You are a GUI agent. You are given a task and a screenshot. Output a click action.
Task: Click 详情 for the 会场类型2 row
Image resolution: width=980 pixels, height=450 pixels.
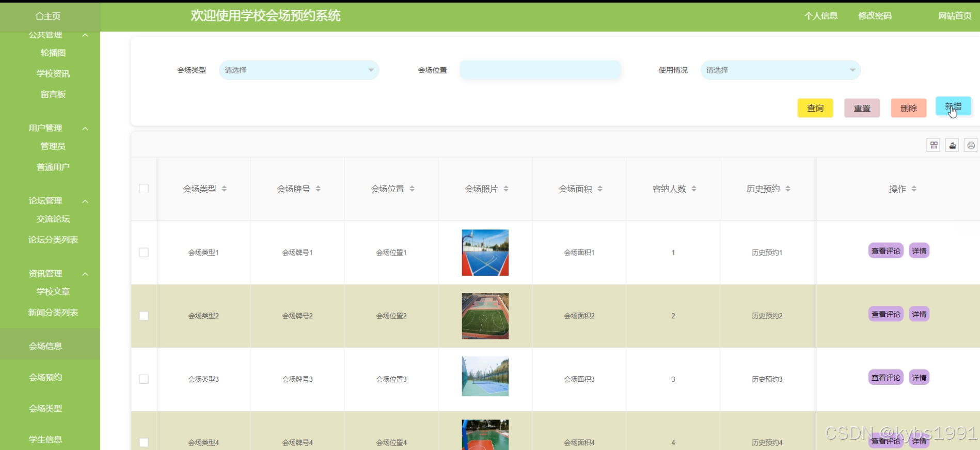click(x=919, y=314)
